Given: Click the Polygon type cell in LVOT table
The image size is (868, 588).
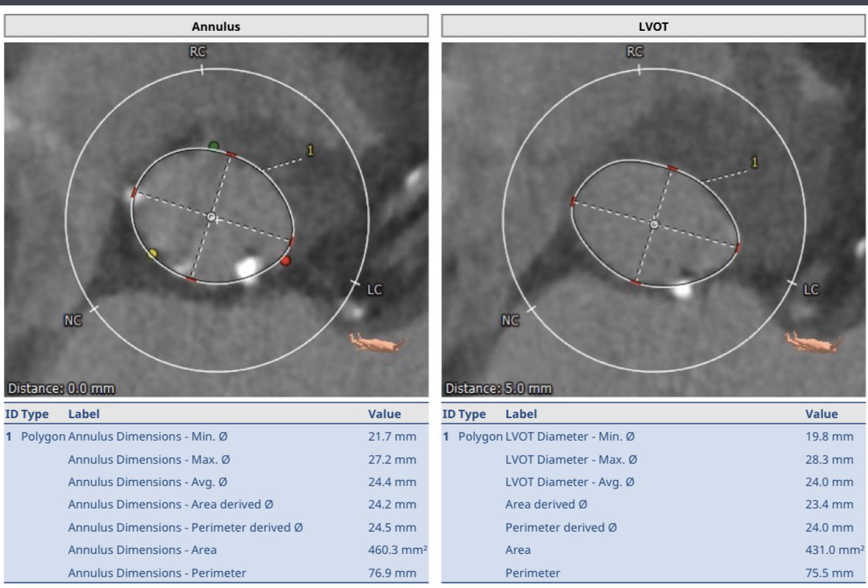Looking at the screenshot, I should coord(481,436).
